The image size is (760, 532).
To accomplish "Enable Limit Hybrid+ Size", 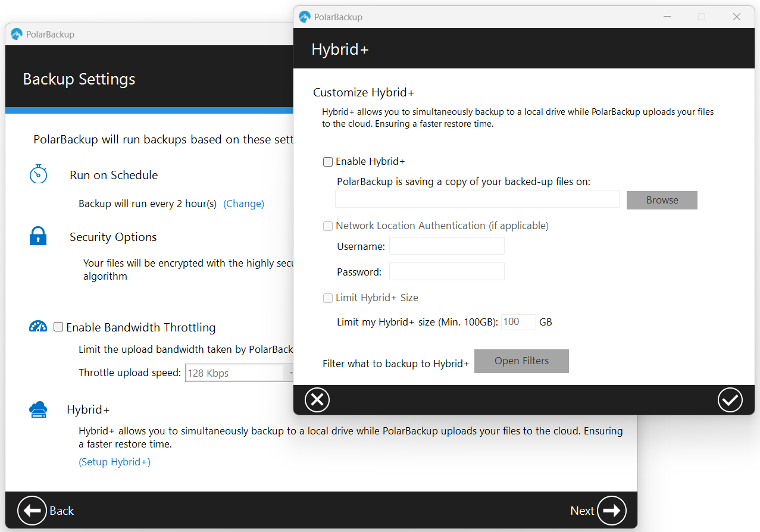I will 328,298.
